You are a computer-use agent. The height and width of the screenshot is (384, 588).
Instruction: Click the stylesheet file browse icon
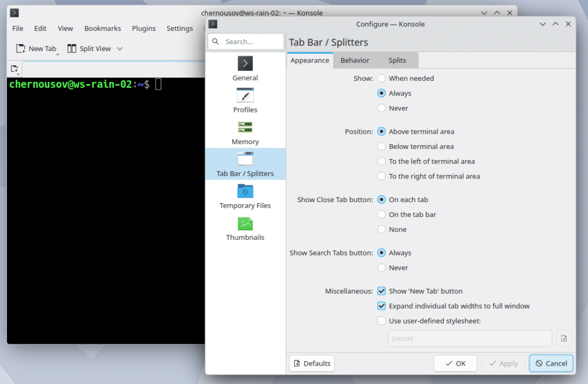click(564, 339)
